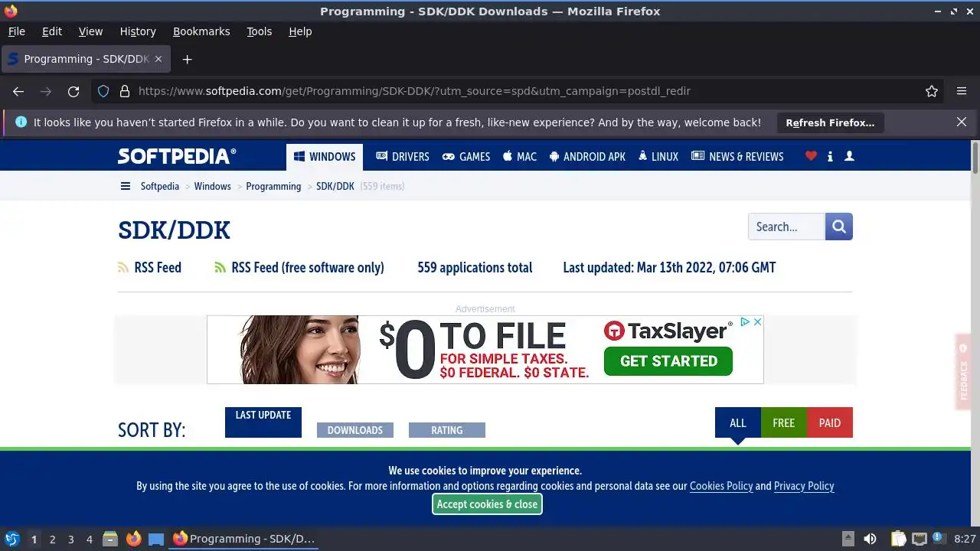The width and height of the screenshot is (980, 551).
Task: Click the site security padlock icon
Action: click(125, 91)
